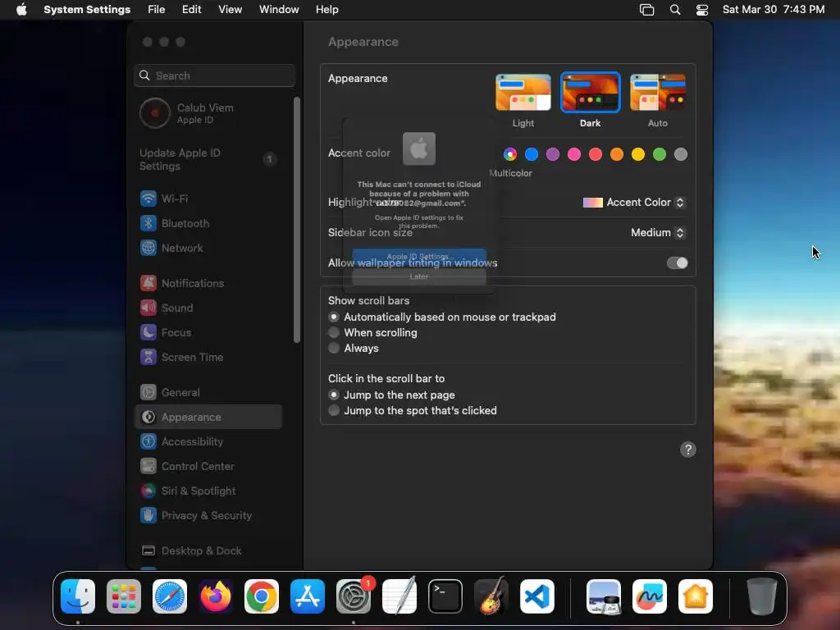Select Appearance row in sidebar
840x630 pixels.
click(209, 417)
